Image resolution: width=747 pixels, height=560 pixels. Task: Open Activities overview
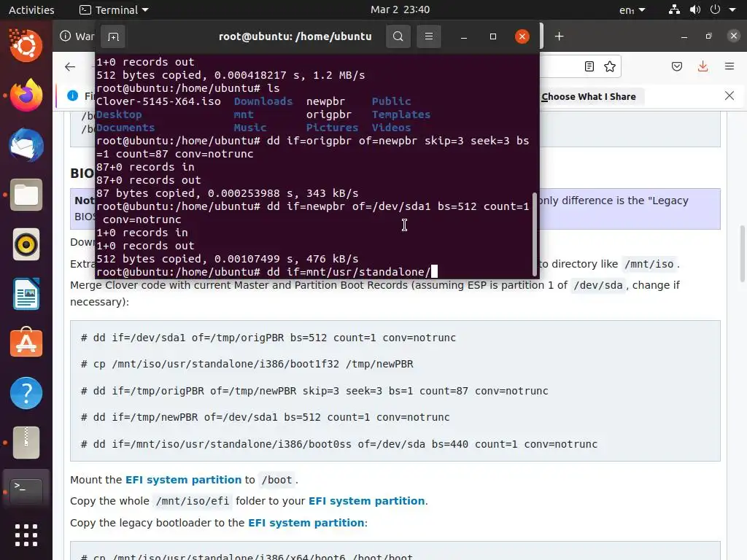[31, 9]
